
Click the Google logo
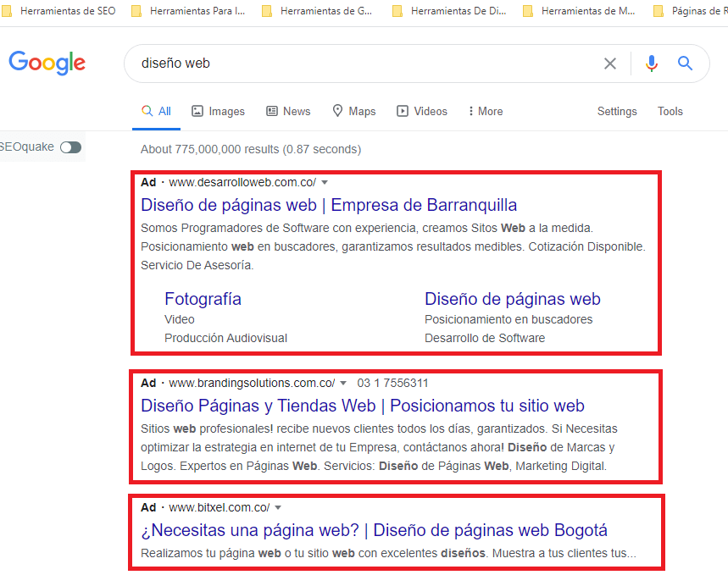[x=47, y=62]
